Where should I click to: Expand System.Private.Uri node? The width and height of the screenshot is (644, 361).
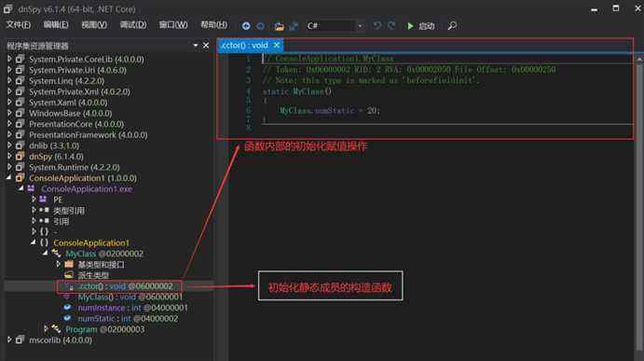click(9, 69)
